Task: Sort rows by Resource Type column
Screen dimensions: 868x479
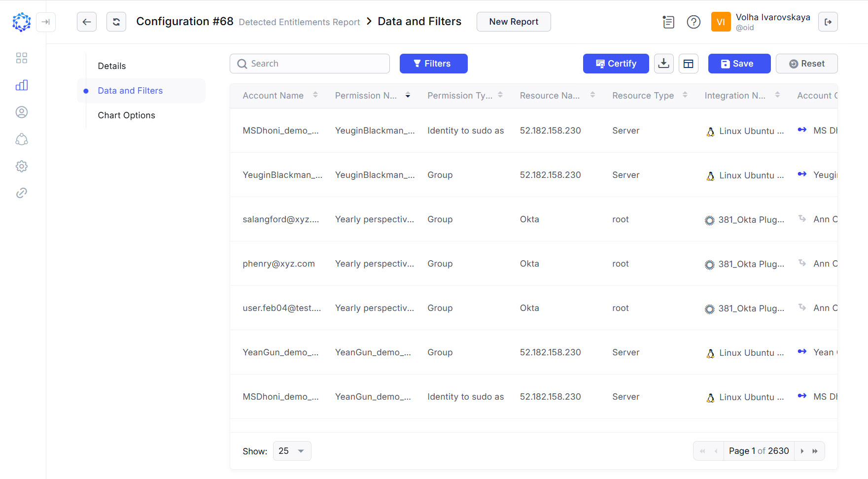Action: (685, 95)
